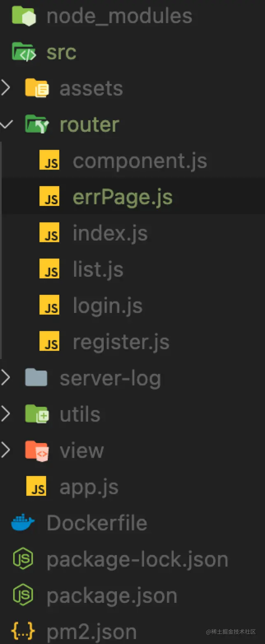Click the Node icon beside package.json
265x644 pixels.
pos(23,595)
